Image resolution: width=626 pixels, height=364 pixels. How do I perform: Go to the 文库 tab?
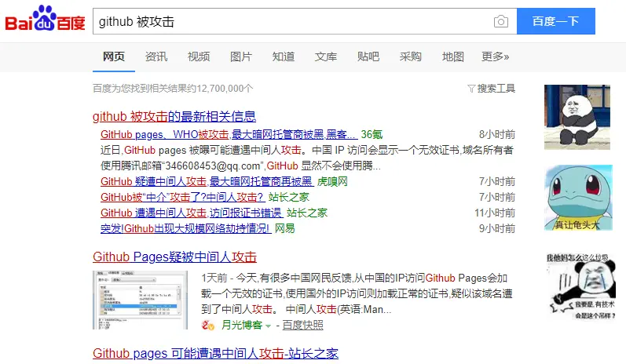click(x=325, y=56)
